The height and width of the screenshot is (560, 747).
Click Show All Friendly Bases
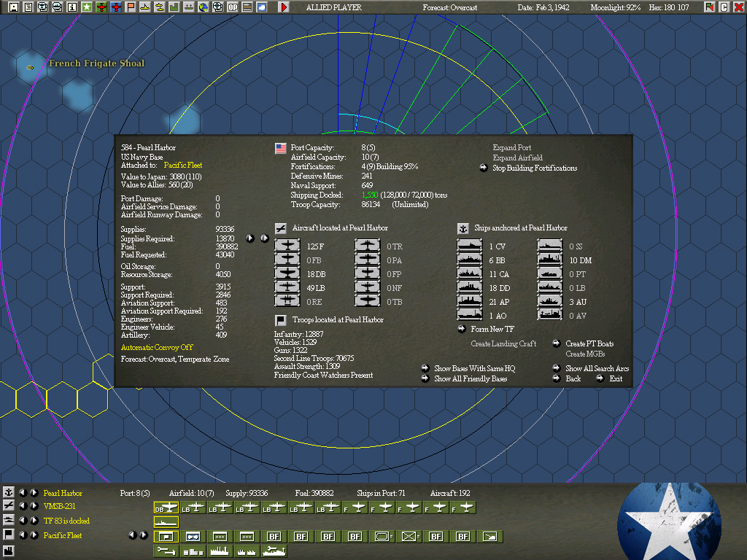click(x=471, y=379)
